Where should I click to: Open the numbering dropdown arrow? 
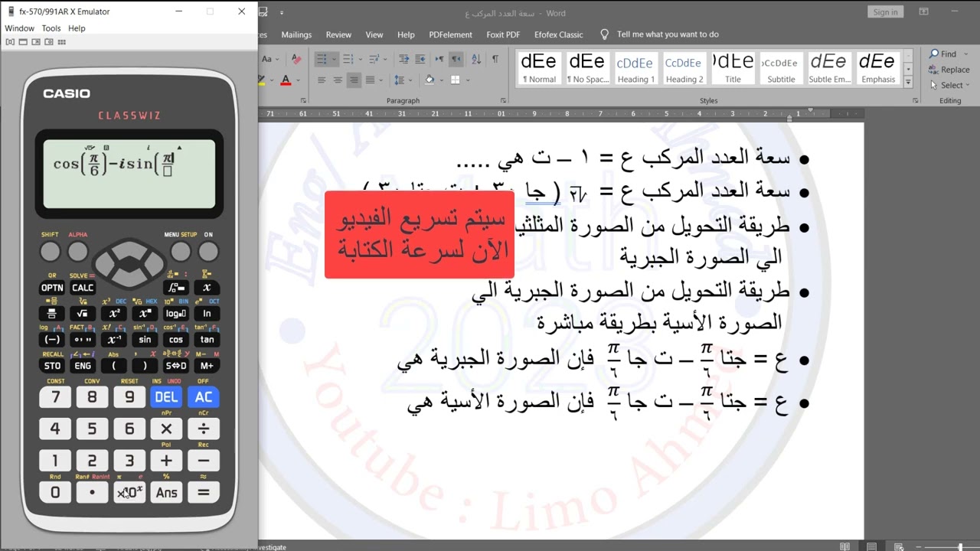pyautogui.click(x=361, y=59)
